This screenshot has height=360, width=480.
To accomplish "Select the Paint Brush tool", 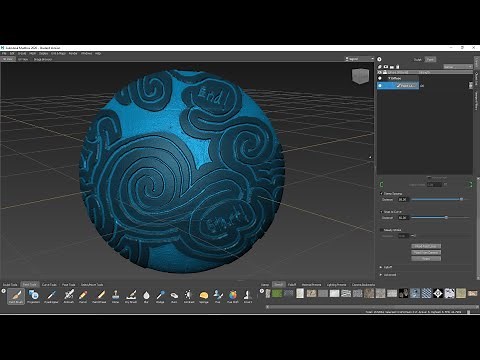I will 16,296.
